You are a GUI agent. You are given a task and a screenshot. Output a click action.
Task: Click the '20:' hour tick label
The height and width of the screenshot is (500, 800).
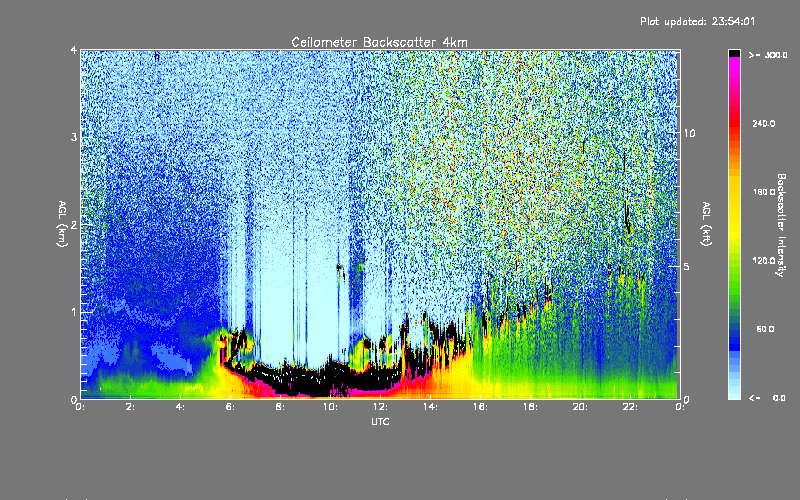(x=580, y=407)
